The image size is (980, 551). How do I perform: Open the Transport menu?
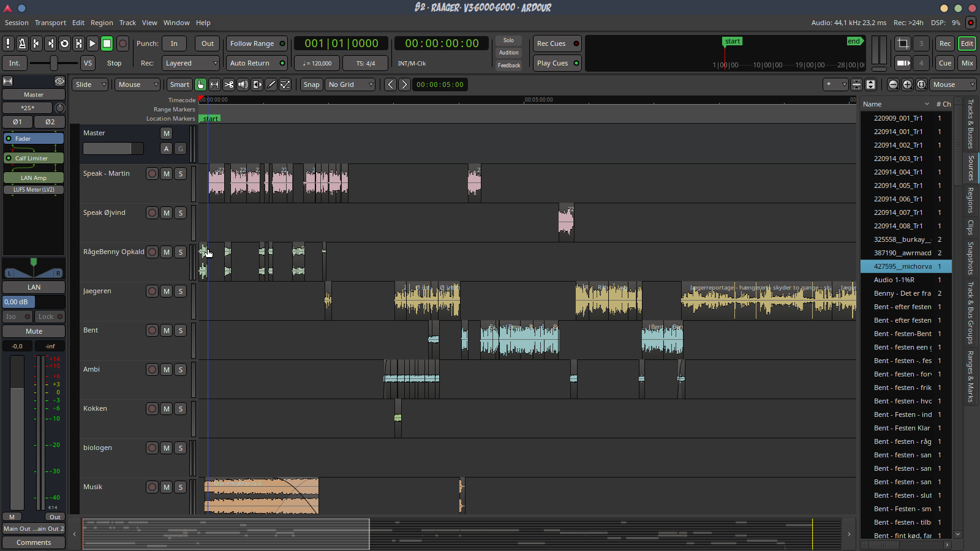pyautogui.click(x=50, y=23)
